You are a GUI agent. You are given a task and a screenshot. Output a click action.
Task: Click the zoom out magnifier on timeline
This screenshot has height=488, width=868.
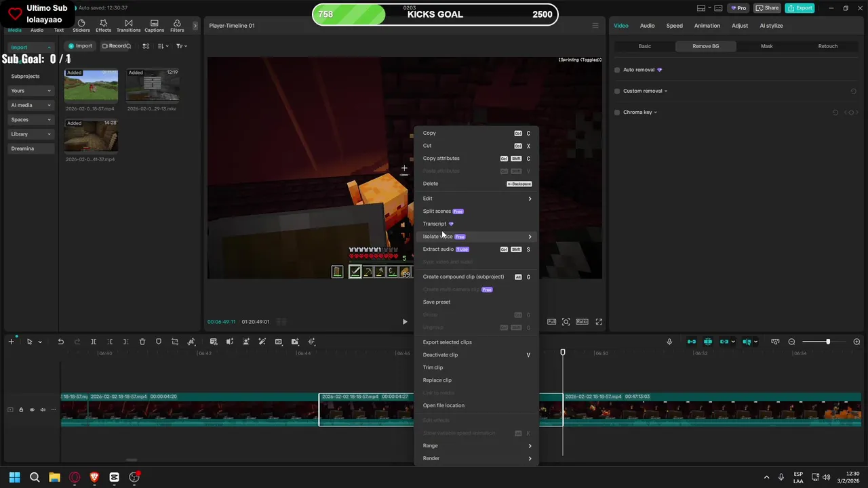pos(791,342)
